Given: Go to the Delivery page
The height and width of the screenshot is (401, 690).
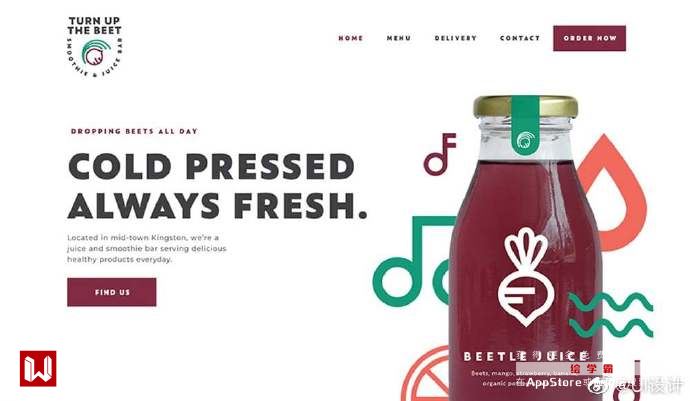Looking at the screenshot, I should pyautogui.click(x=455, y=38).
